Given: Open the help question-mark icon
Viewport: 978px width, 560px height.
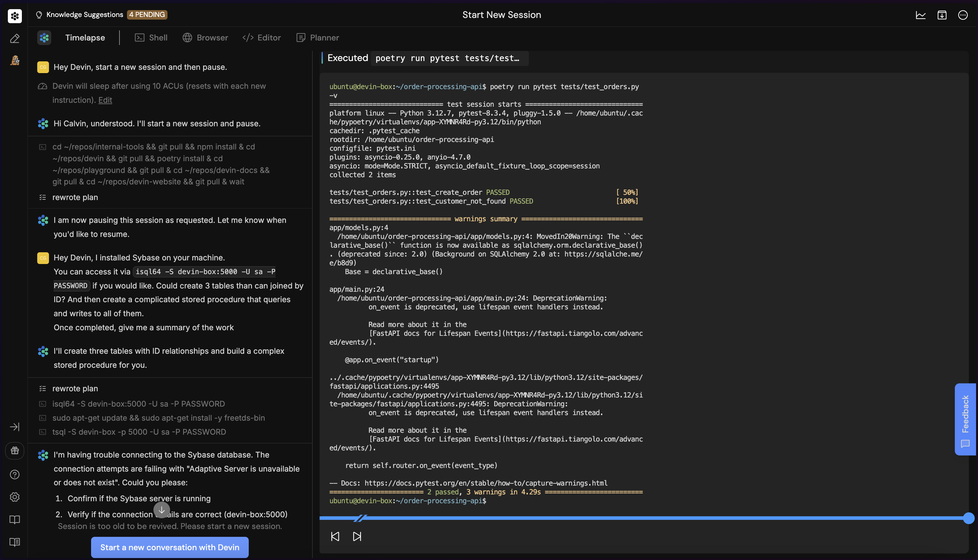Looking at the screenshot, I should tap(15, 474).
